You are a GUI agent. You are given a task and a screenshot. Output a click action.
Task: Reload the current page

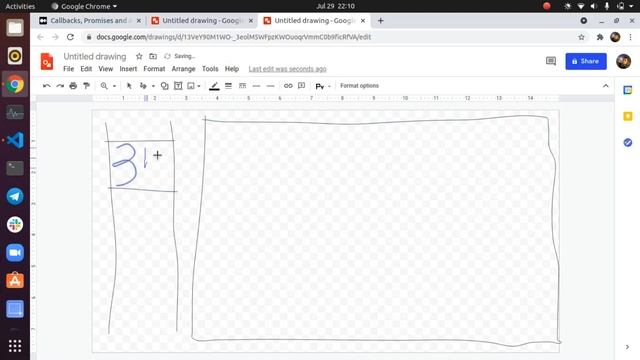(70, 37)
